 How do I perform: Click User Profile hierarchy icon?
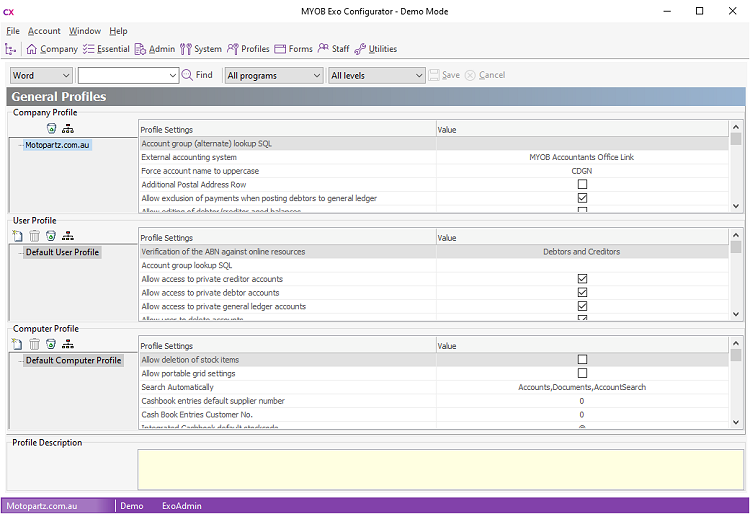pos(68,236)
